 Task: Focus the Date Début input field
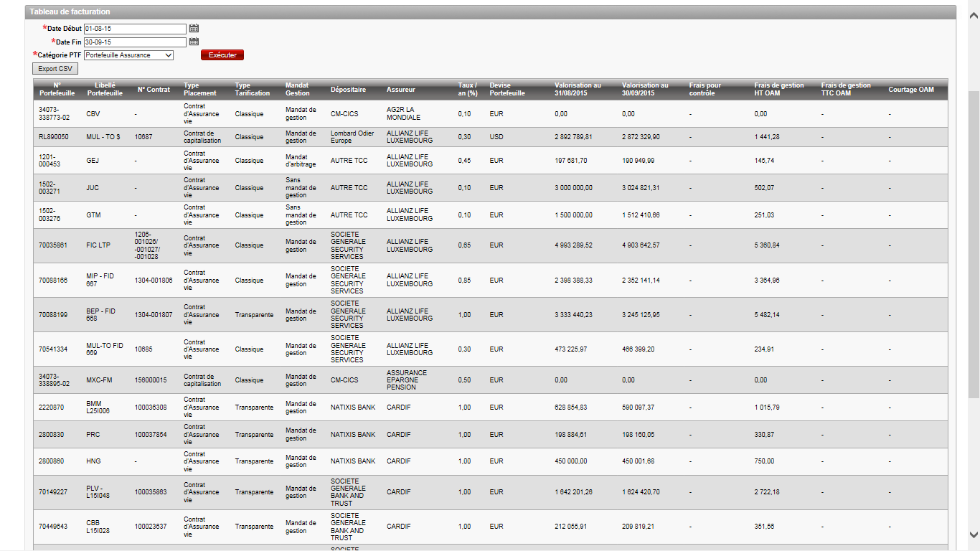[x=135, y=29]
